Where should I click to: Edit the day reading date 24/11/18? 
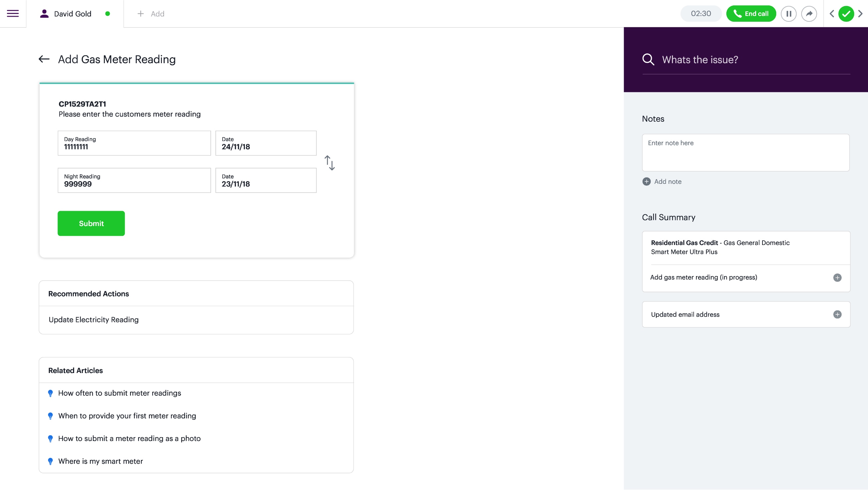(266, 143)
